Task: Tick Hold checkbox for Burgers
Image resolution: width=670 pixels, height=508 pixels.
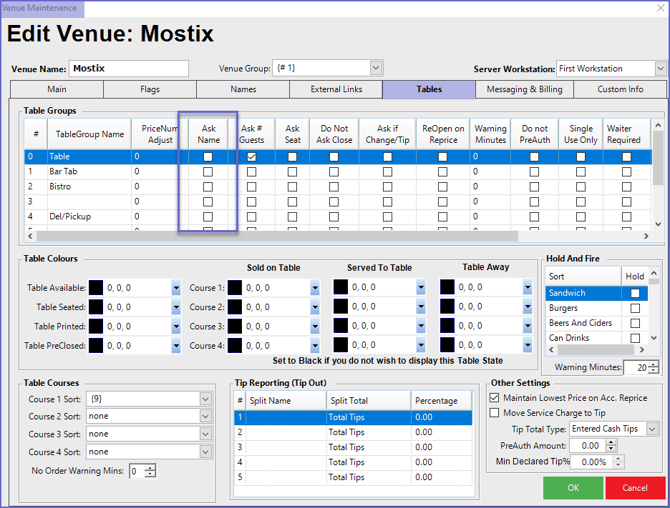Action: [x=634, y=308]
